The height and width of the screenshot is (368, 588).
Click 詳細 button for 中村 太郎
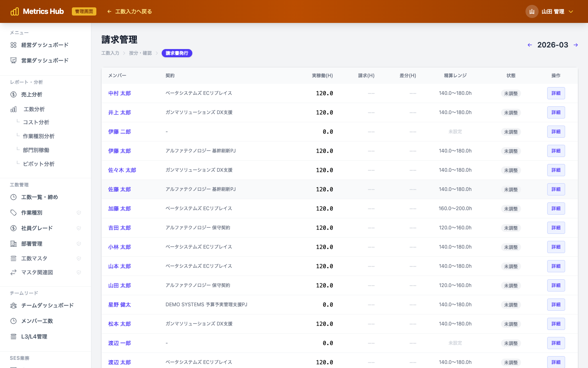click(556, 93)
